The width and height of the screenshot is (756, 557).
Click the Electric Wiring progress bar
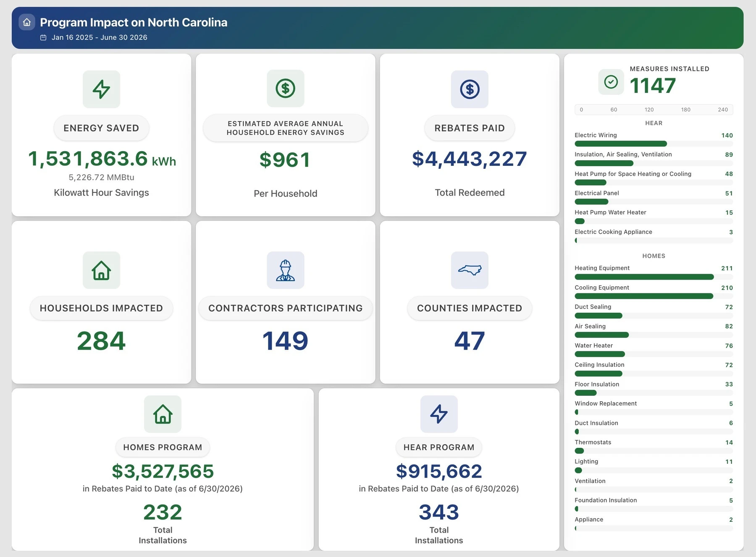(654, 144)
